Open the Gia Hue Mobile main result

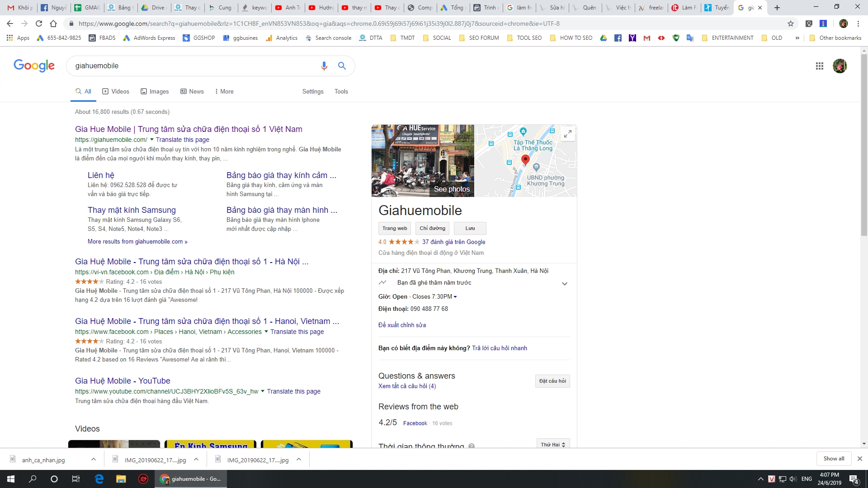[189, 129]
